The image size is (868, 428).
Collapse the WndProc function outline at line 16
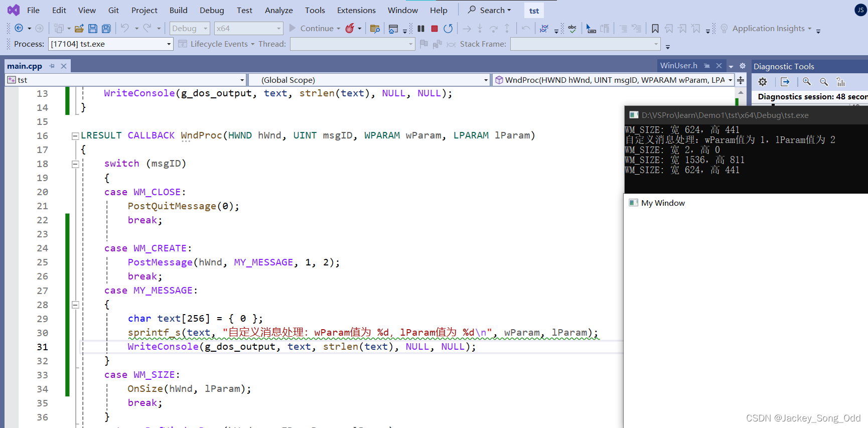tap(75, 136)
